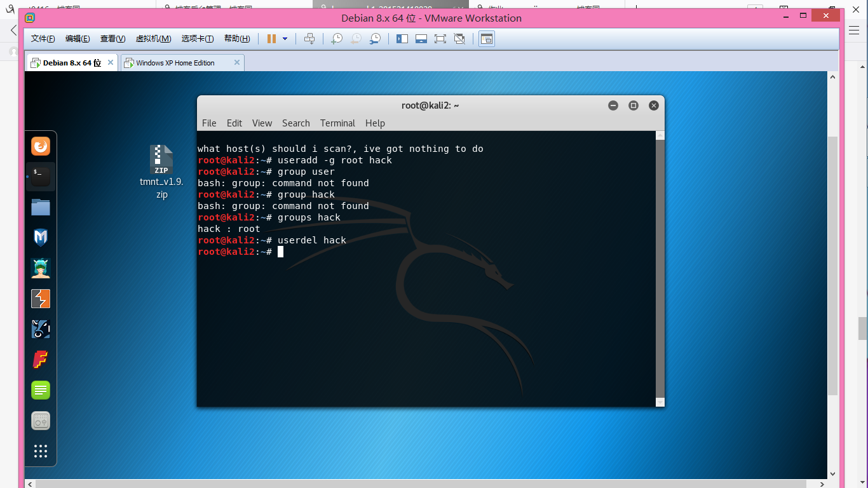Viewport: 868px width, 488px height.
Task: Enter VMware full screen mode
Action: 440,39
